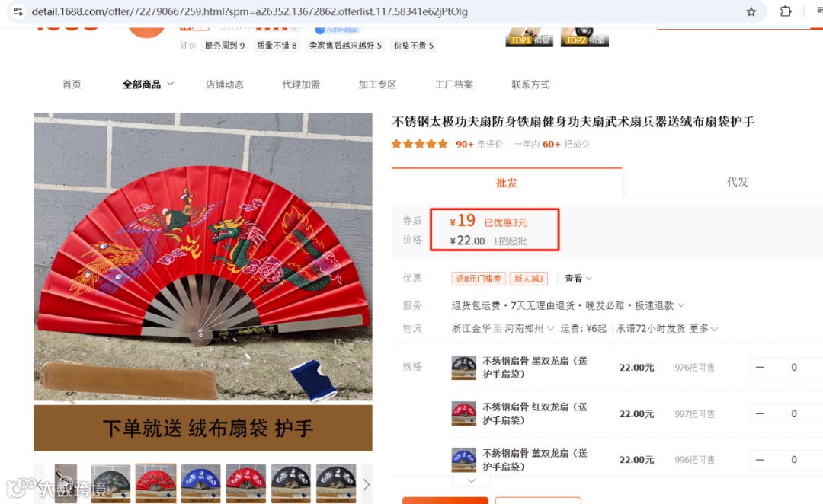Open the TOP2 sales badge
Screen dimensions: 823x504
click(x=584, y=37)
